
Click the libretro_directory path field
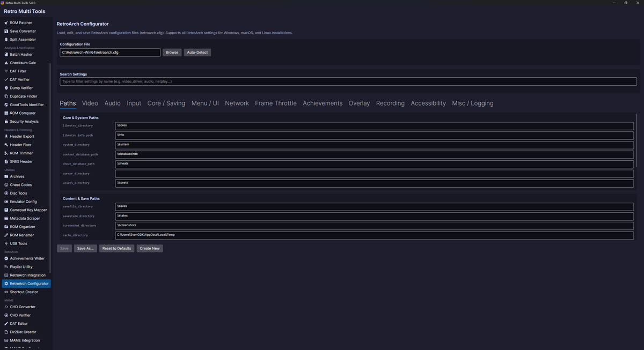(375, 126)
